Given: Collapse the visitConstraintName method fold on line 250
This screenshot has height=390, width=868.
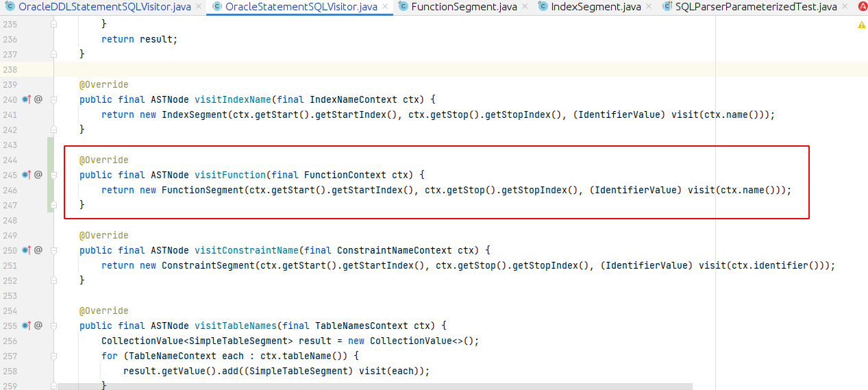Looking at the screenshot, I should pos(54,250).
